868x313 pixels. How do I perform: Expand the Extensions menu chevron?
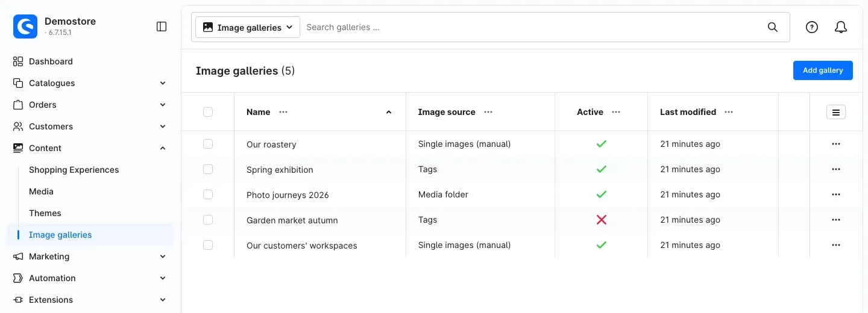tap(163, 300)
